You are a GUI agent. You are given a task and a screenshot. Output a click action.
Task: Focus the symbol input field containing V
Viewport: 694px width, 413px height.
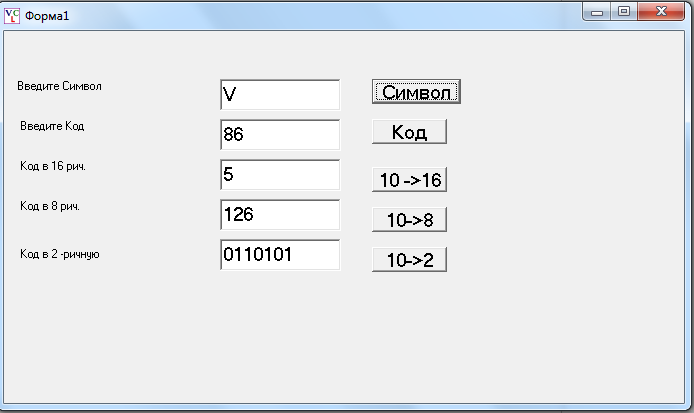[x=280, y=95]
